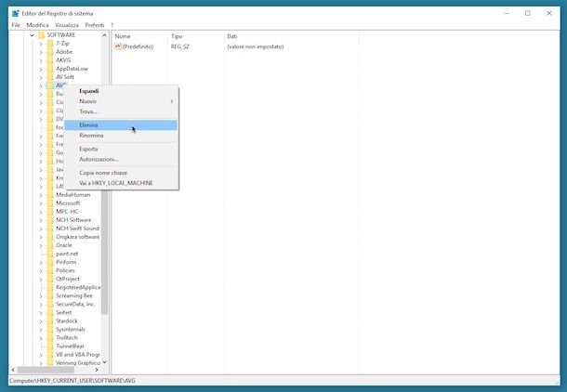
Task: Select the VB and VBA Progr key
Action: (78, 355)
